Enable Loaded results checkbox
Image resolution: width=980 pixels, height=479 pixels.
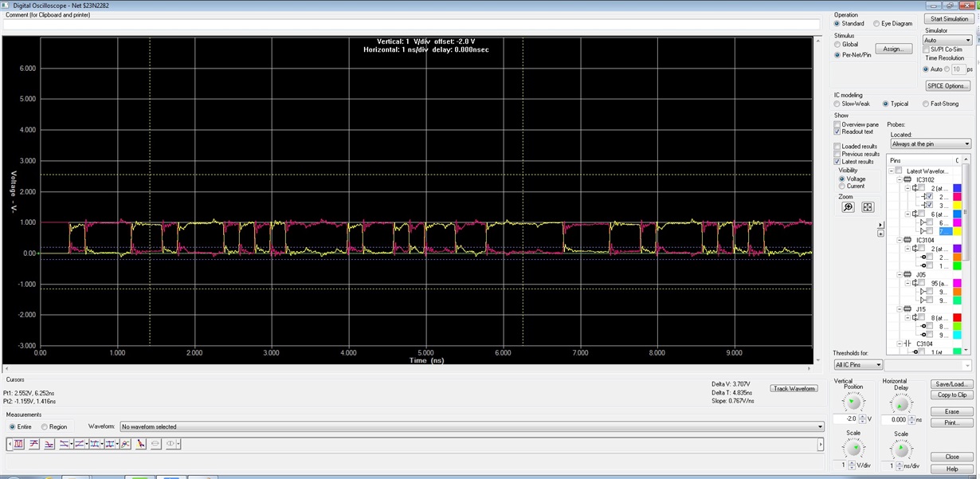click(x=837, y=147)
